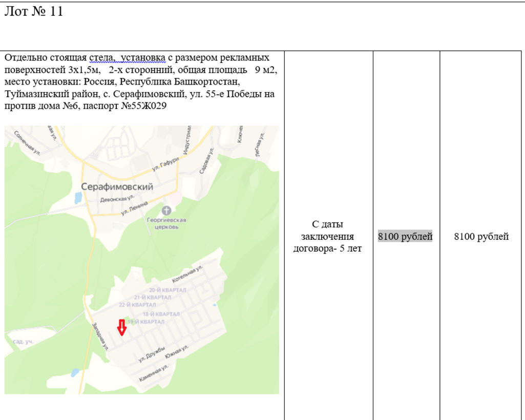
Task: Click the ул. Дружбы street label
Action: (x=152, y=354)
